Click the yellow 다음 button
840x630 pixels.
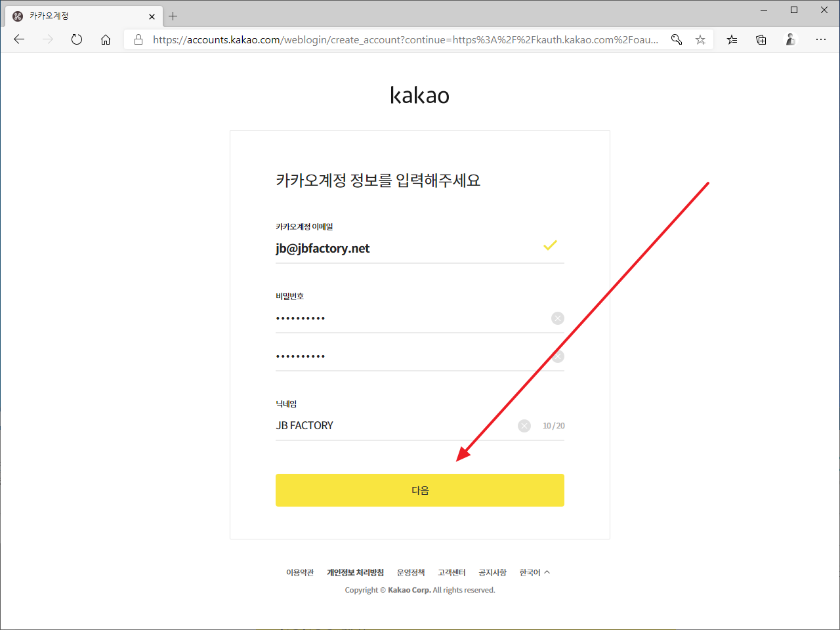[x=420, y=490]
